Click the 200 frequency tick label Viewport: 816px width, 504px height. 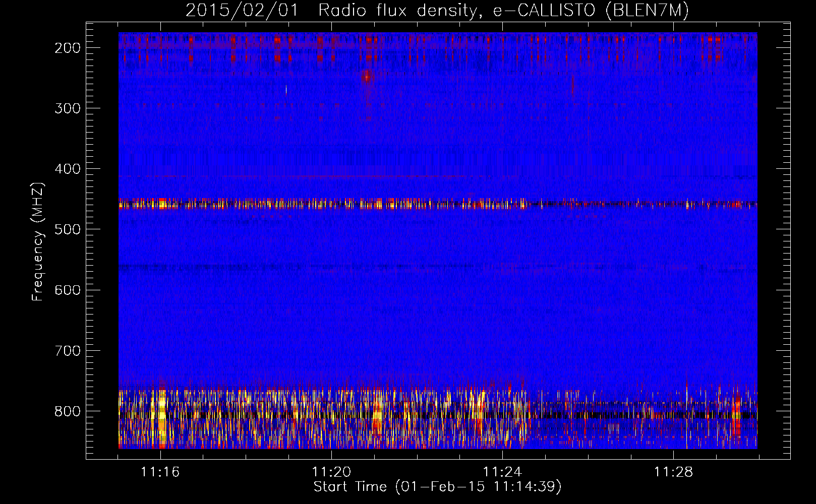coord(67,48)
